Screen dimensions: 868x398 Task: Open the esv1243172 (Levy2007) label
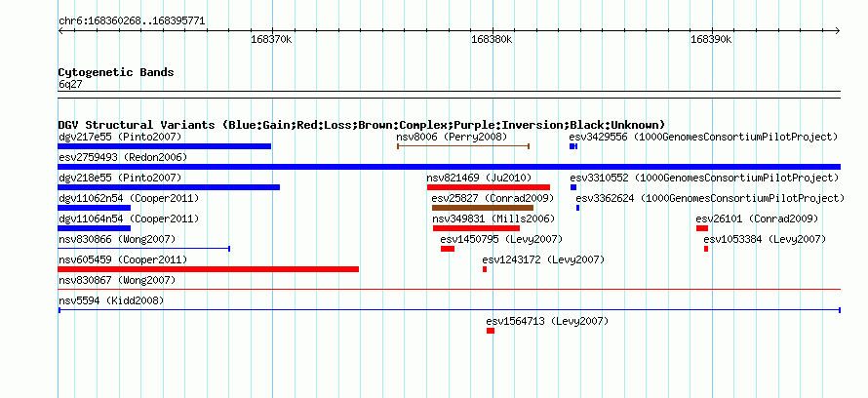pyautogui.click(x=543, y=259)
